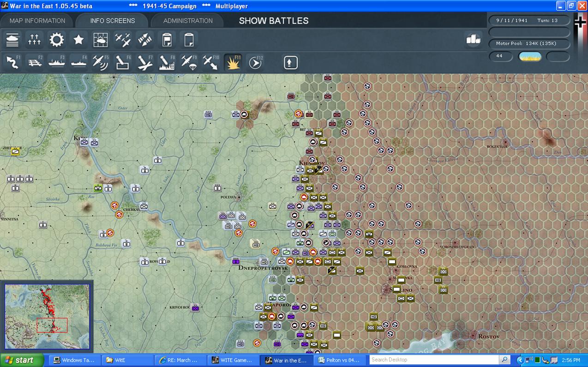Click the 44 admin points readout

(x=501, y=56)
